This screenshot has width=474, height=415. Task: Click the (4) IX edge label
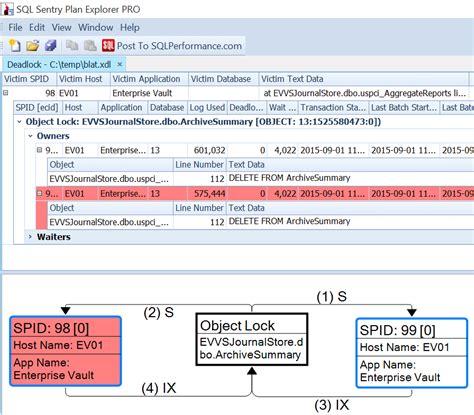tap(159, 389)
